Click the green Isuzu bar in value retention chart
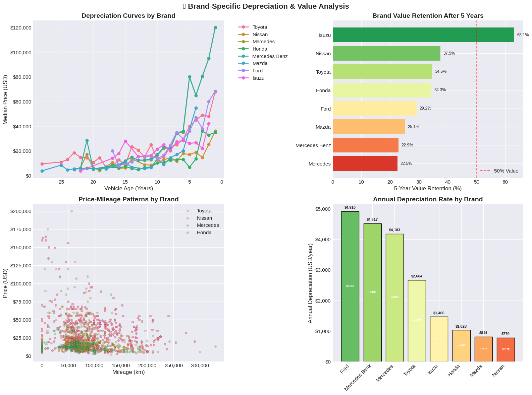Viewport: 532px width, 395px height. pyautogui.click(x=423, y=35)
